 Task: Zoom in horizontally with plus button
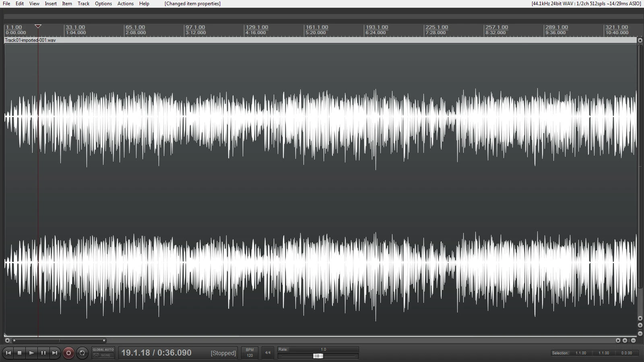[x=625, y=341]
